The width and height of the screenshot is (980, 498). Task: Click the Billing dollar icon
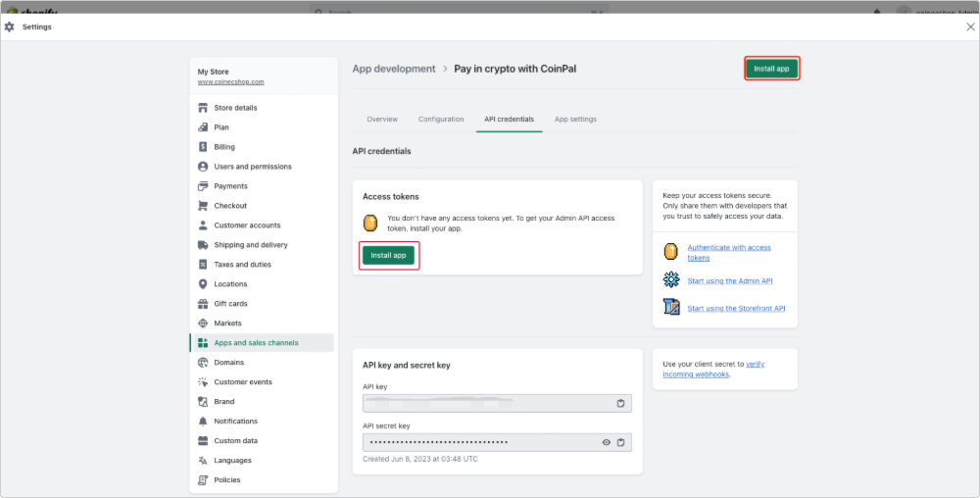(x=203, y=147)
